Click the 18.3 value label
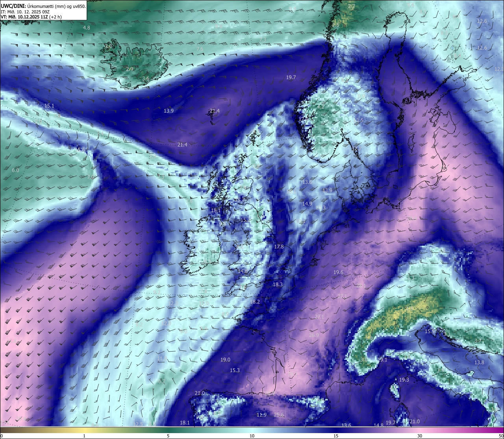Viewport: 504px width, 439px height. 278,284
